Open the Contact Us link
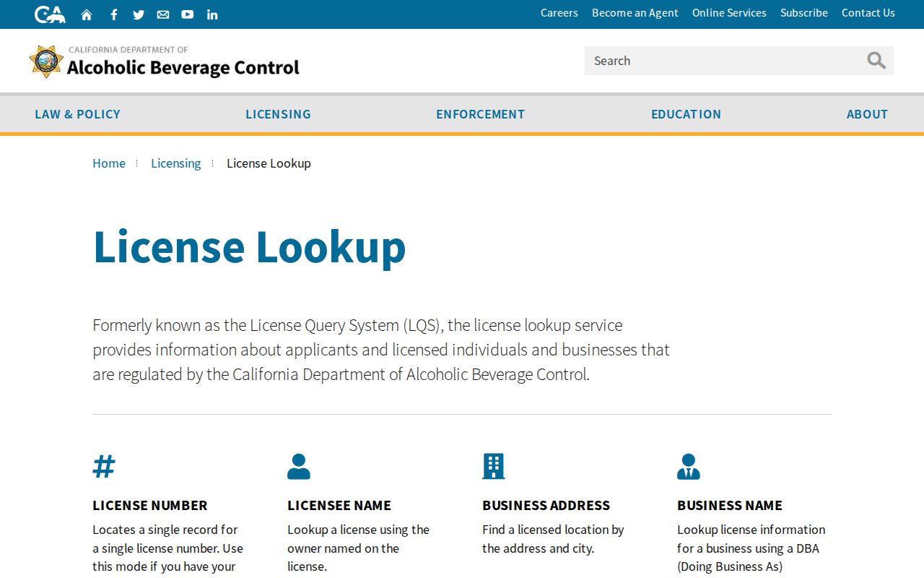 [x=868, y=13]
